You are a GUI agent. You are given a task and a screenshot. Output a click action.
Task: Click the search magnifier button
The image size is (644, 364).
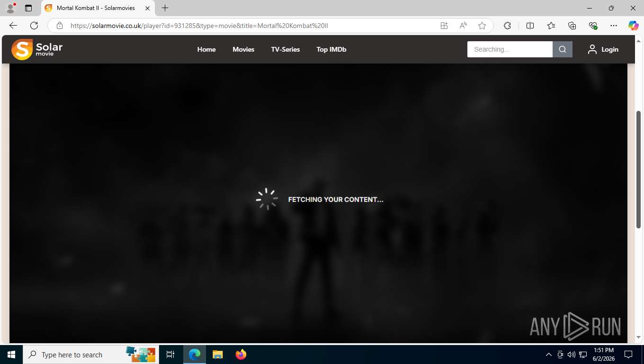click(563, 49)
